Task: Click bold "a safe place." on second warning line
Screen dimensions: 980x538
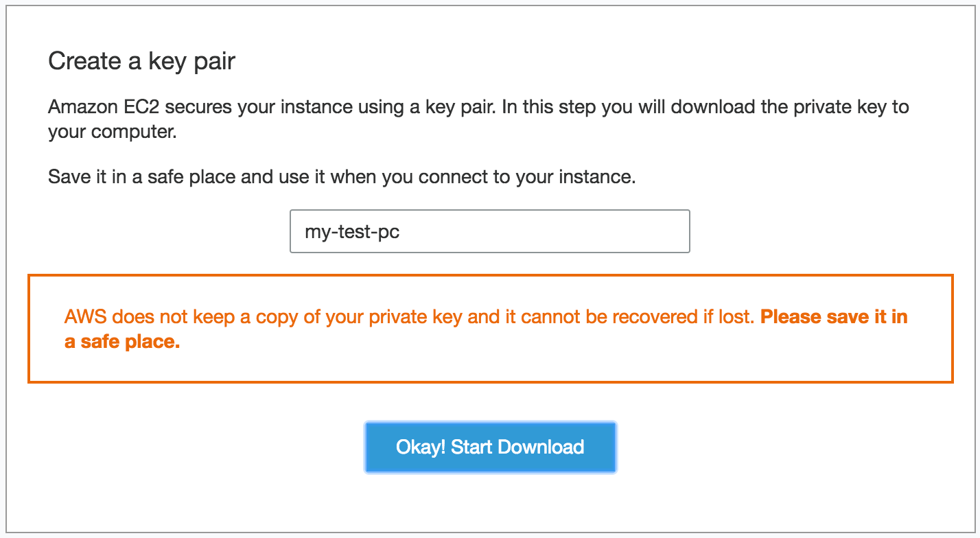Action: point(122,342)
